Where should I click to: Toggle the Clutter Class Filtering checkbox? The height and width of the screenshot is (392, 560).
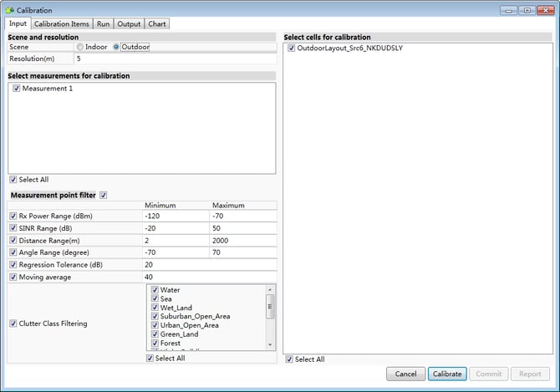[x=13, y=323]
